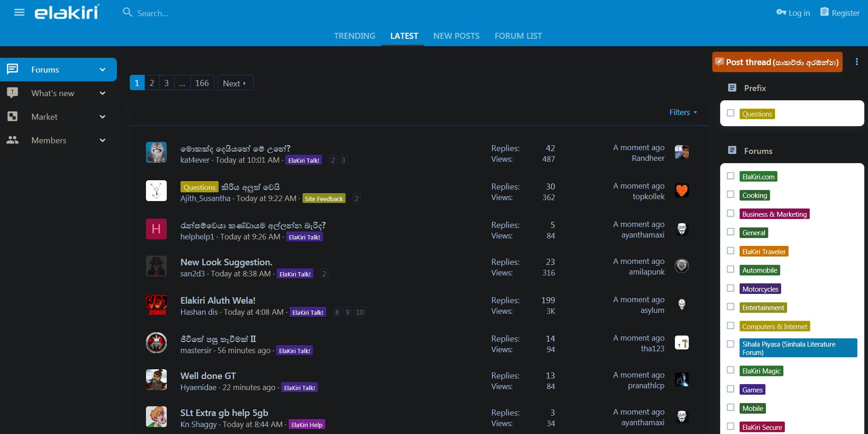Open Ajith_Susantha's avatar

(x=156, y=190)
